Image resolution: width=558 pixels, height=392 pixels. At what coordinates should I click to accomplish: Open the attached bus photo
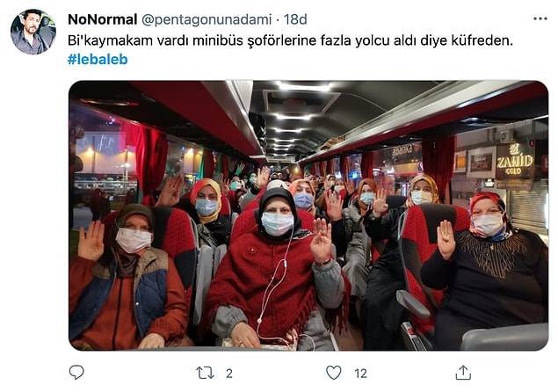pyautogui.click(x=308, y=215)
